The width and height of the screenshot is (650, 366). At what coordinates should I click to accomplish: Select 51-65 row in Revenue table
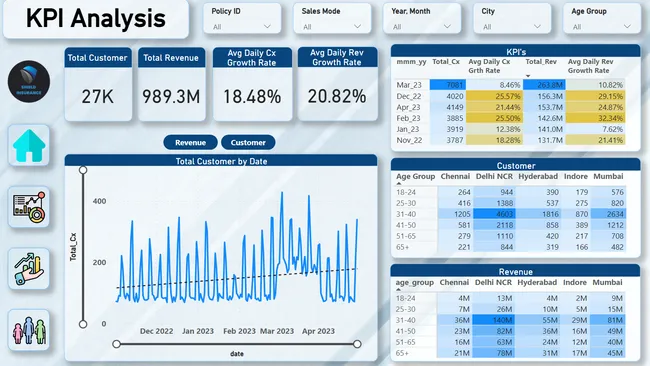[x=510, y=342]
